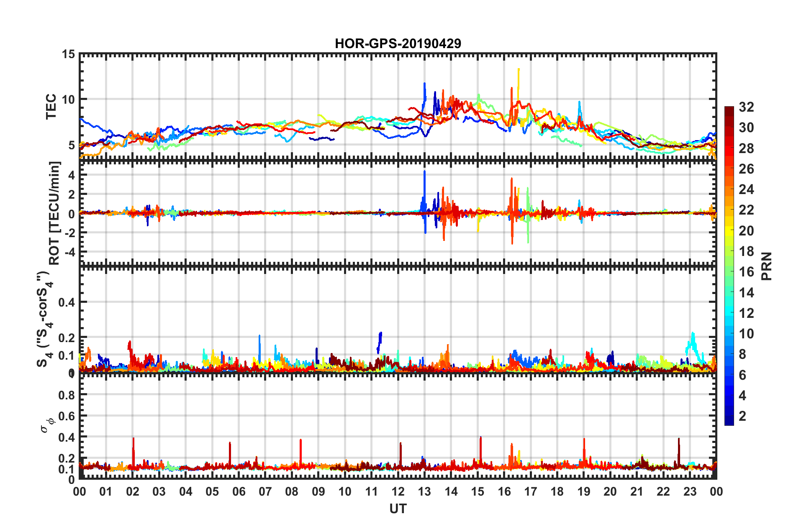Click colorbar tick label 24
Screen dimensions: 796x532
click(746, 189)
